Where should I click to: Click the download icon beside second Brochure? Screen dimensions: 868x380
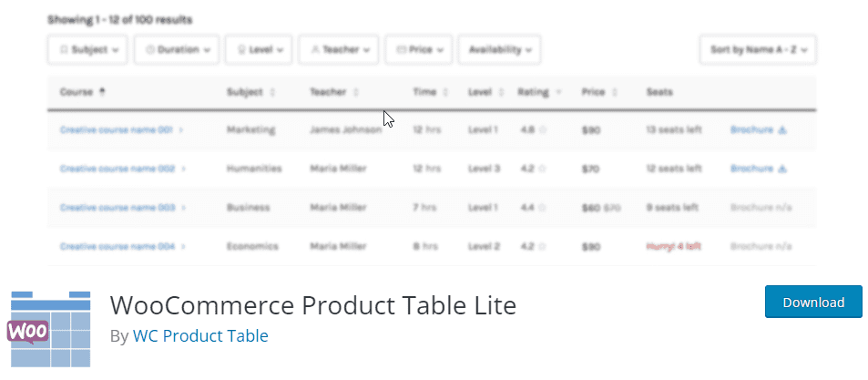(782, 169)
